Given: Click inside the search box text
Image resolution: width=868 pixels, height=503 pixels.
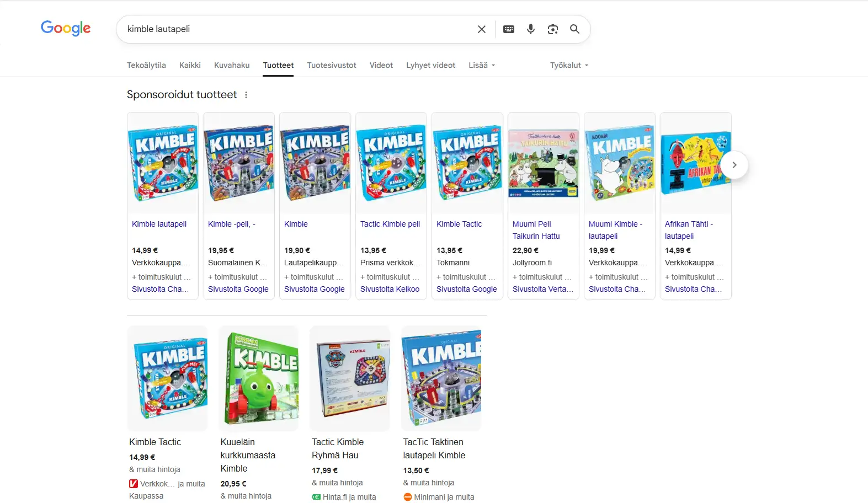Looking at the screenshot, I should pos(158,29).
